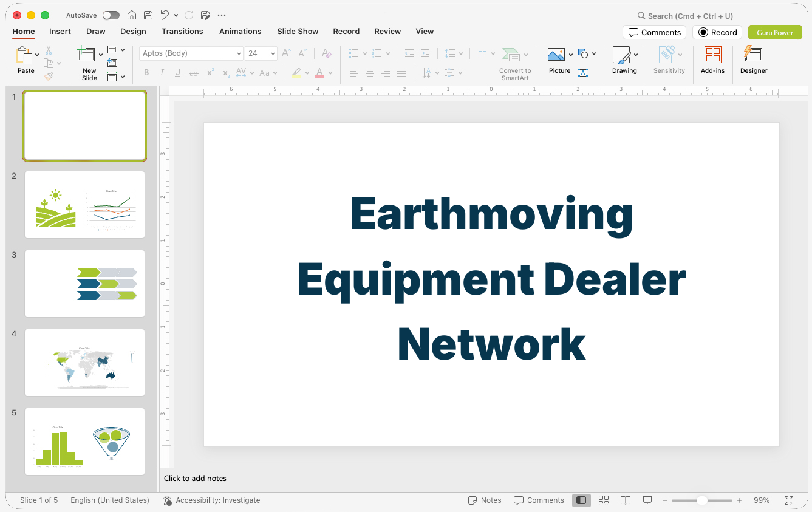The width and height of the screenshot is (812, 512).
Task: Switch to Slide Sorter view icon
Action: 604,500
